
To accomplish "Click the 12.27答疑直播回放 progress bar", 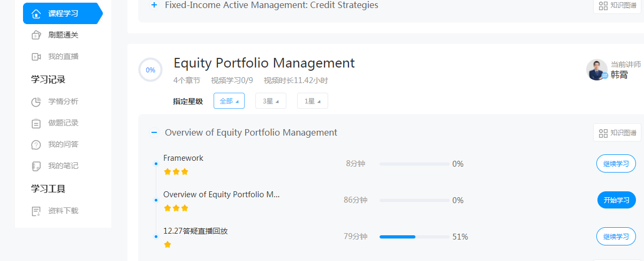I will coord(414,236).
